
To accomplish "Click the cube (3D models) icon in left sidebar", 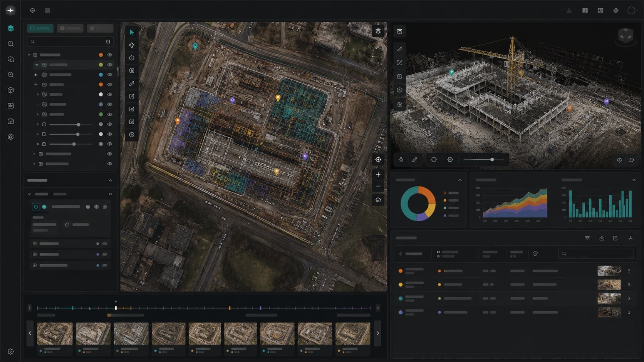I will tap(11, 90).
